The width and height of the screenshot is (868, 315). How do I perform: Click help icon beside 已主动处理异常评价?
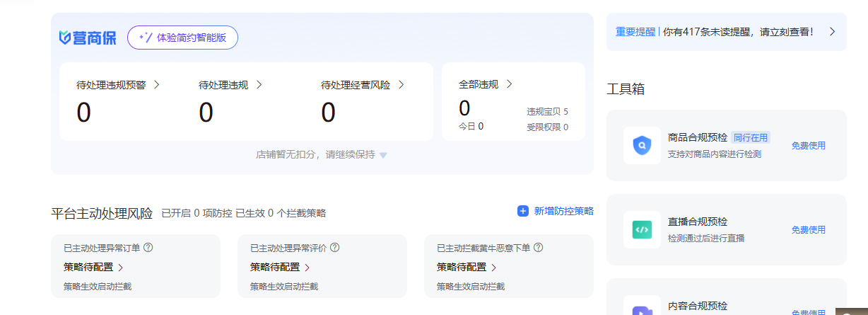pos(335,248)
